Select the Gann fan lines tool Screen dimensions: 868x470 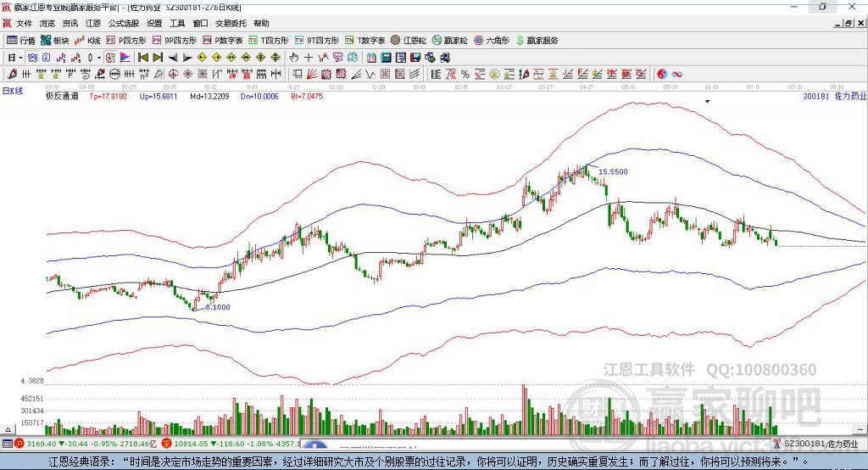tap(312, 74)
